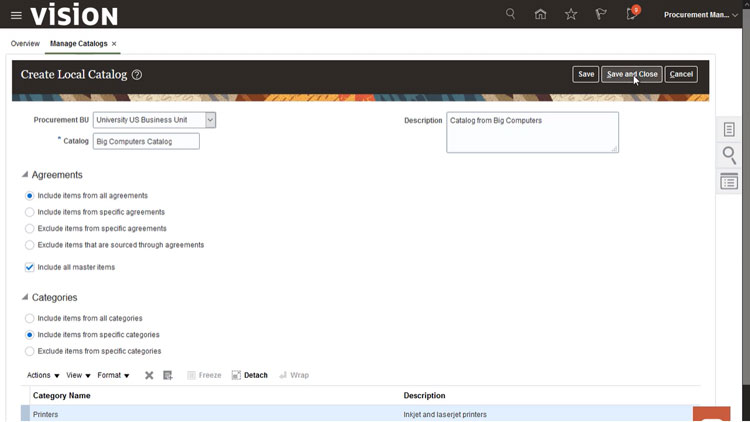Click into the Catalog name field
750x422 pixels.
coord(146,141)
